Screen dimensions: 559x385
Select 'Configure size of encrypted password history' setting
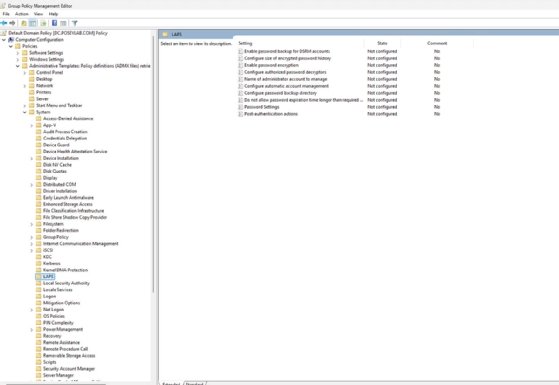pyautogui.click(x=287, y=58)
